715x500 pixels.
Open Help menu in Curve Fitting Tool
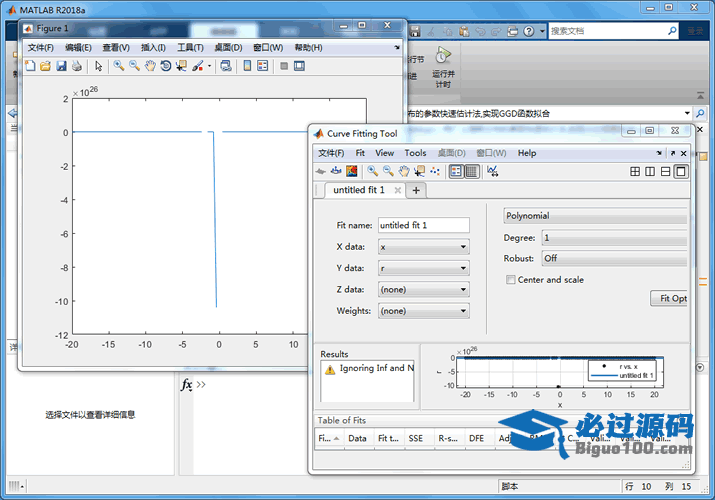click(x=527, y=153)
